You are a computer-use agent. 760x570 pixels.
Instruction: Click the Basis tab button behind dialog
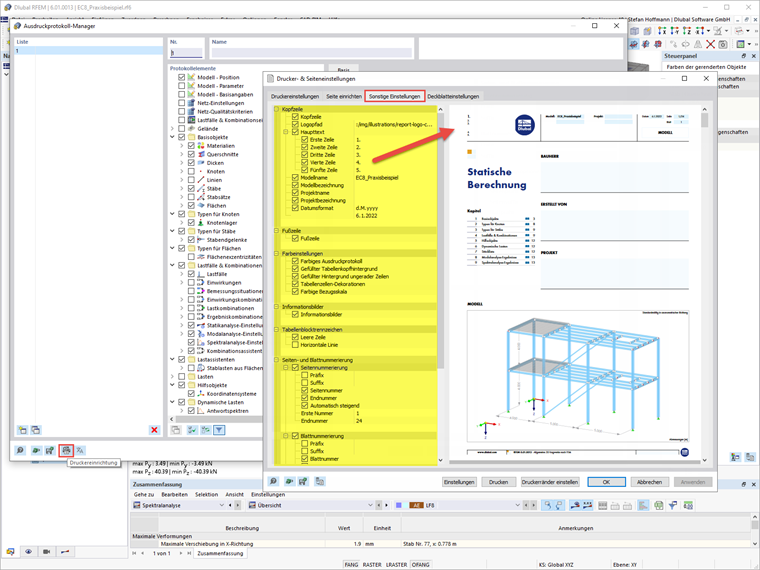[344, 69]
